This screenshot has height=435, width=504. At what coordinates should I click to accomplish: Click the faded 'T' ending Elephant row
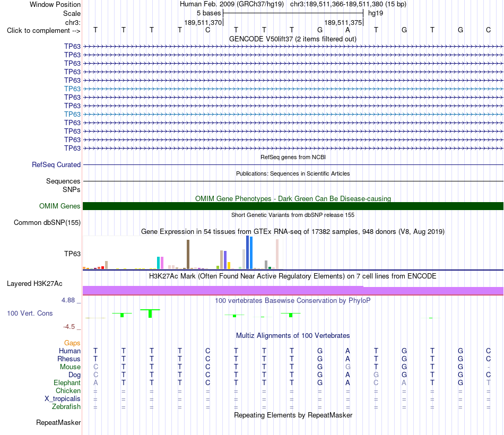pos(488,382)
